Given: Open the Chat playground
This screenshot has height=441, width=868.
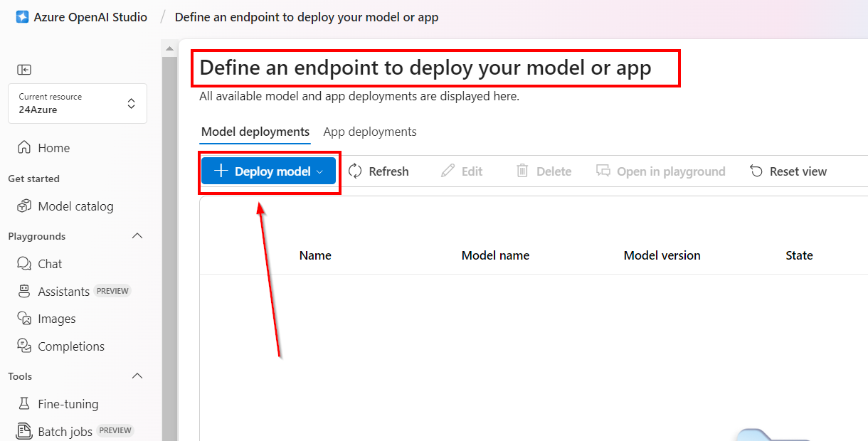Looking at the screenshot, I should (x=50, y=264).
